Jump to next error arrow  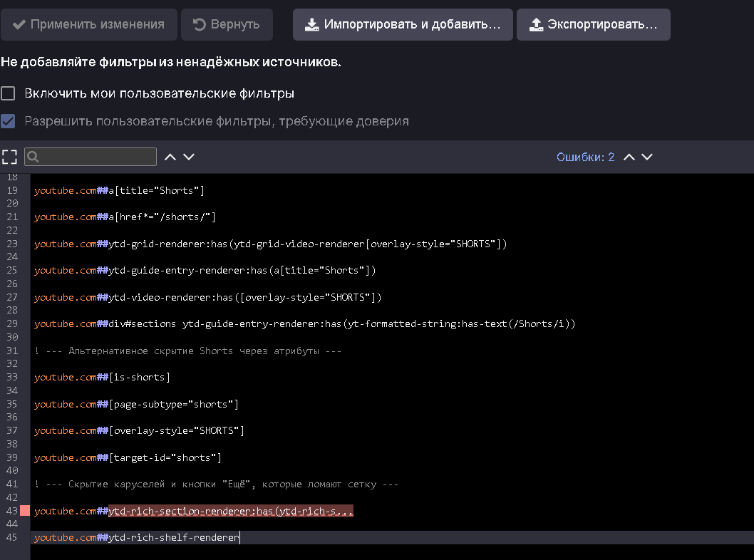(x=647, y=157)
